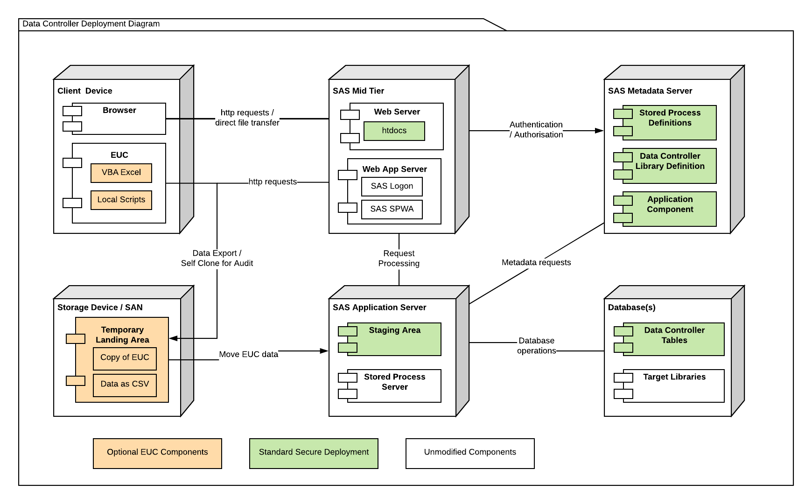Viewport: 812px width, 504px height.
Task: Click the Application Component box
Action: (669, 209)
